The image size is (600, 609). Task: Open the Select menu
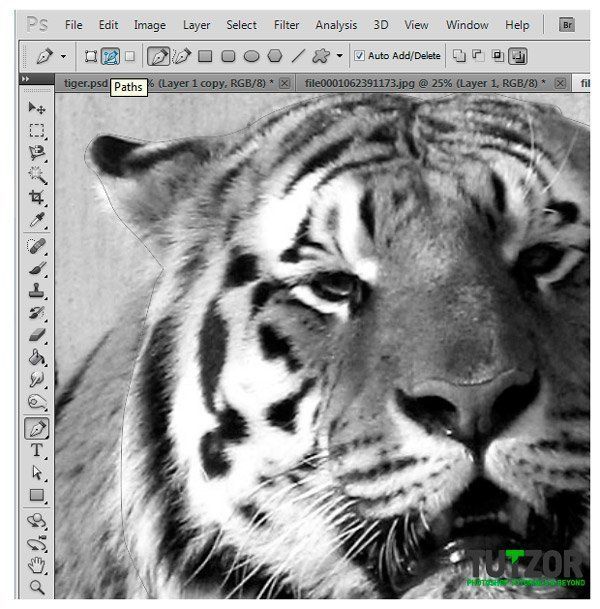coord(241,25)
